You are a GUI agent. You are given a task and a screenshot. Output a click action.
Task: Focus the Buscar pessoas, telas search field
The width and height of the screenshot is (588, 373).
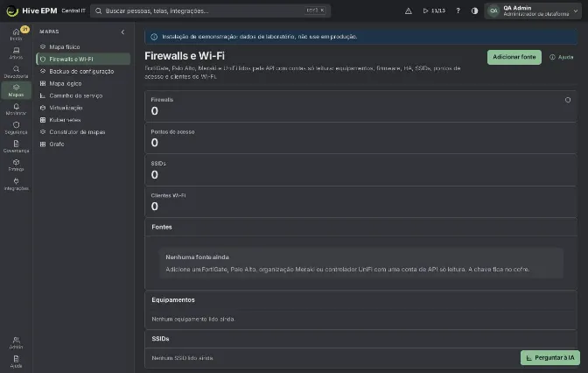[210, 11]
